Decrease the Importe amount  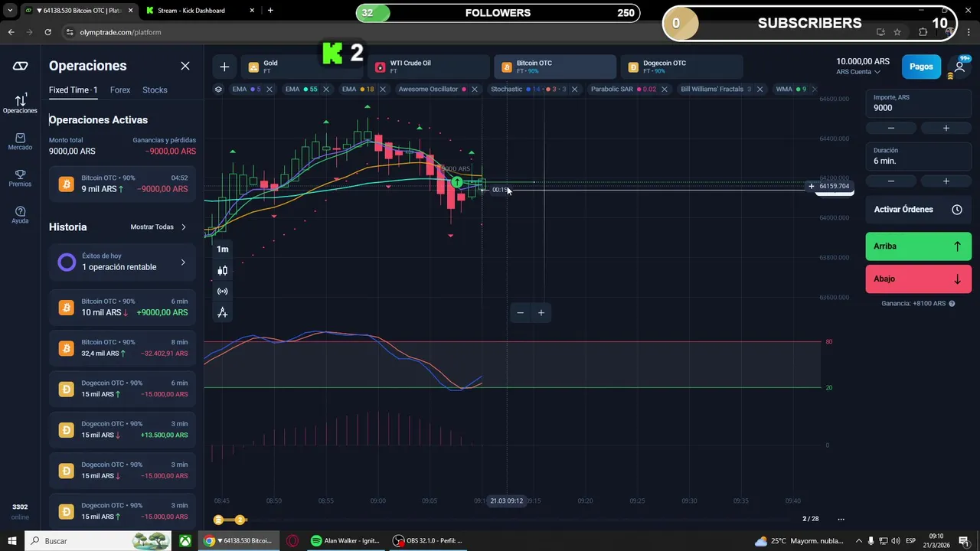(x=890, y=128)
